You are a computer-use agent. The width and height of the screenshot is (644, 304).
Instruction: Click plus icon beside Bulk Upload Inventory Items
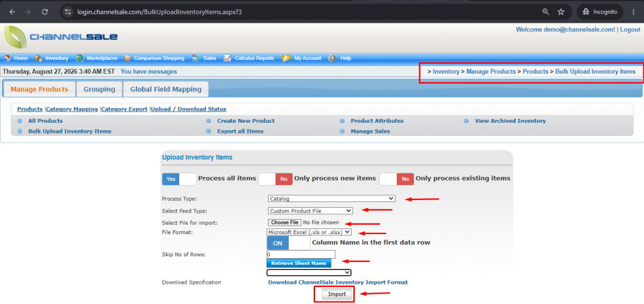[x=19, y=132]
